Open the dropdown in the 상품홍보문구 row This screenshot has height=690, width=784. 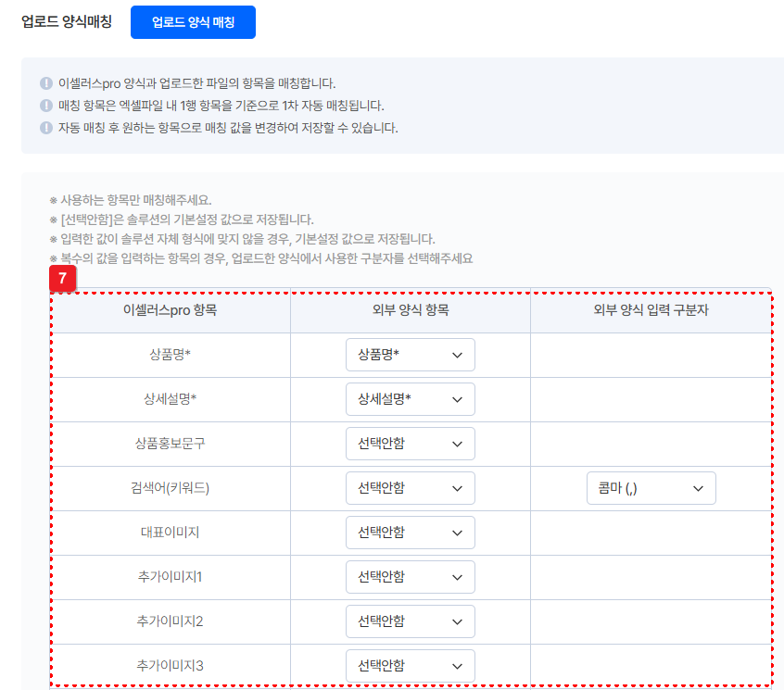(410, 444)
